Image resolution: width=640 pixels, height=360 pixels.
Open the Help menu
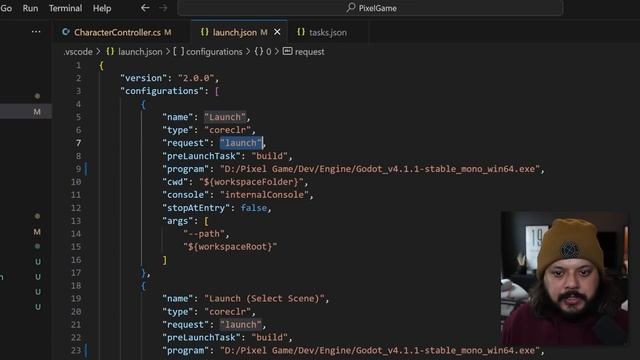point(102,8)
